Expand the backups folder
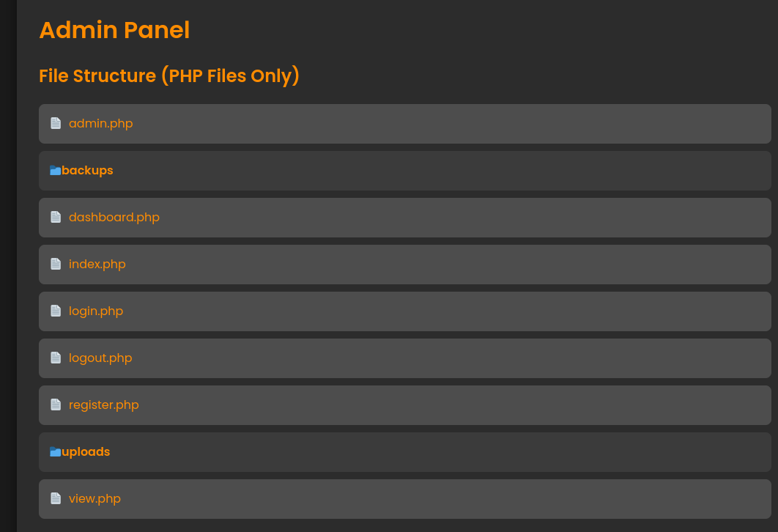 (87, 170)
